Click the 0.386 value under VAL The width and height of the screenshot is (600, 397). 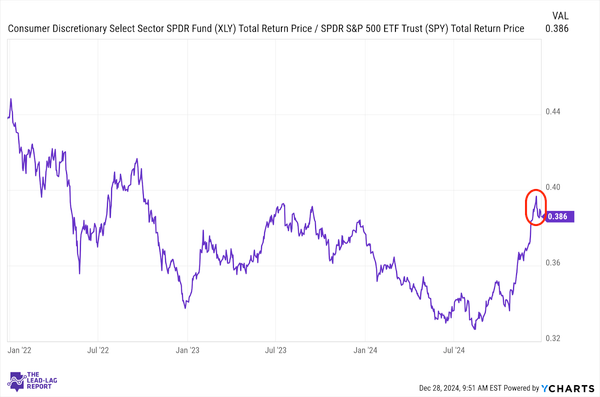tap(557, 29)
